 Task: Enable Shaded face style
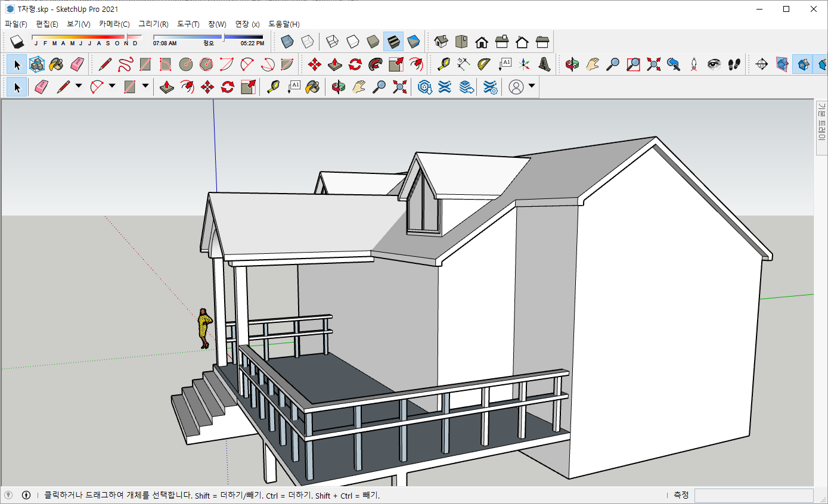pos(373,42)
